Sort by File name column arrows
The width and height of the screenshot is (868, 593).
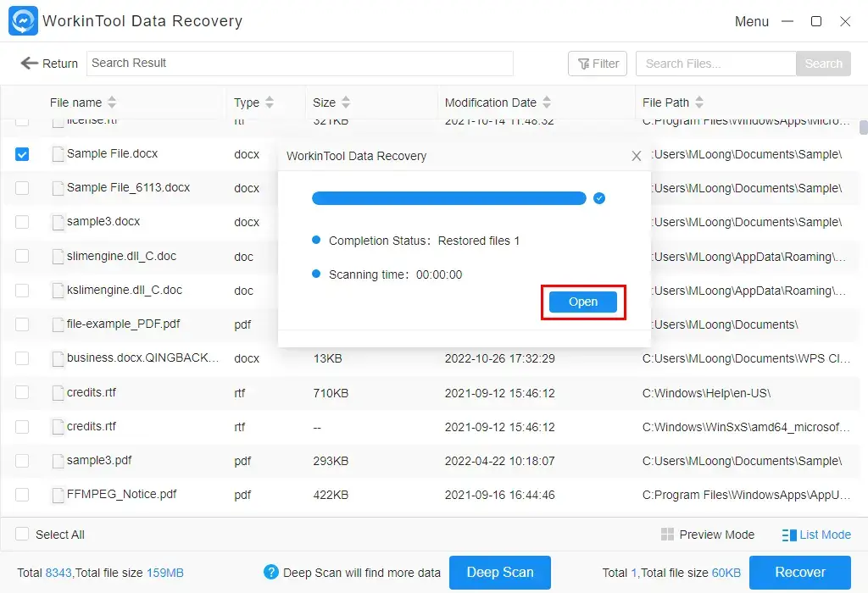(x=112, y=103)
